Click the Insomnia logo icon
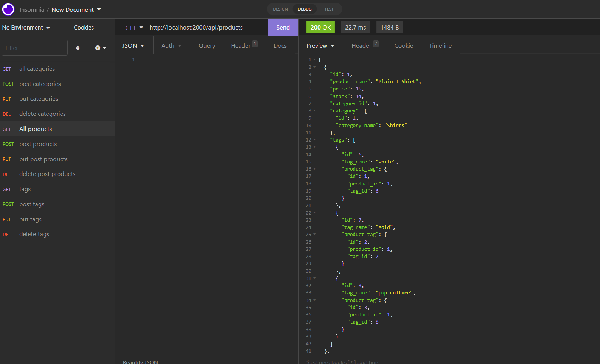Viewport: 600px width, 364px height. [x=8, y=9]
